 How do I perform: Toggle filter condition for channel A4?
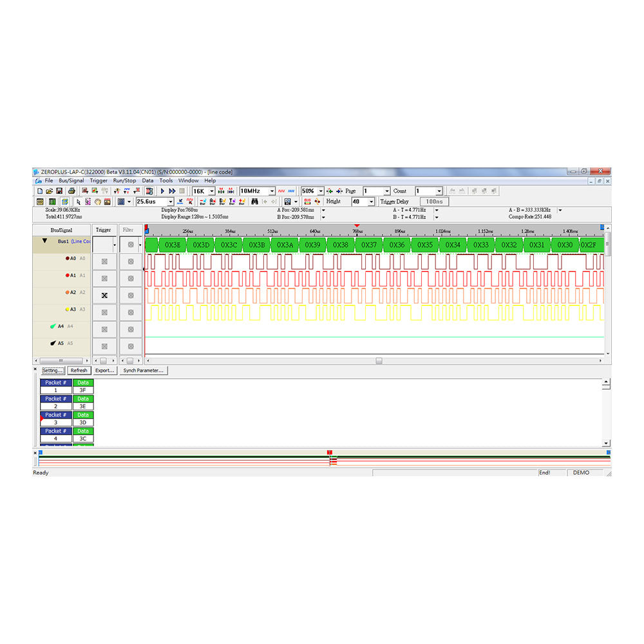click(131, 329)
